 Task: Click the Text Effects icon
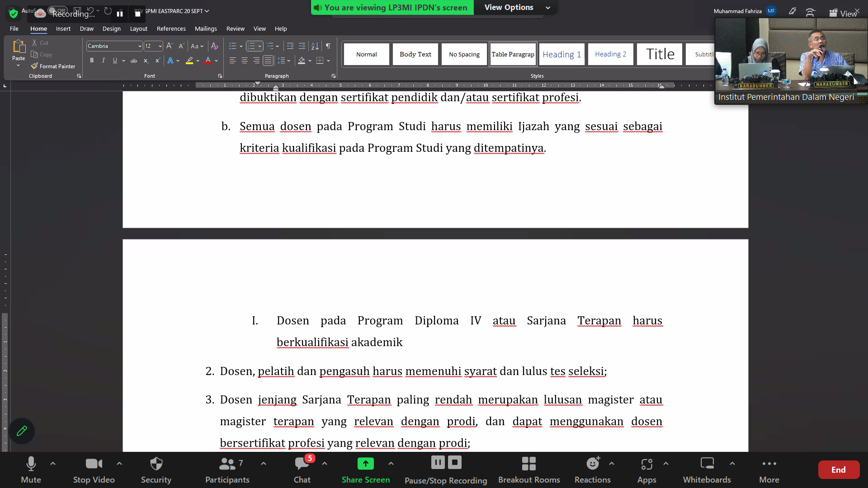170,61
